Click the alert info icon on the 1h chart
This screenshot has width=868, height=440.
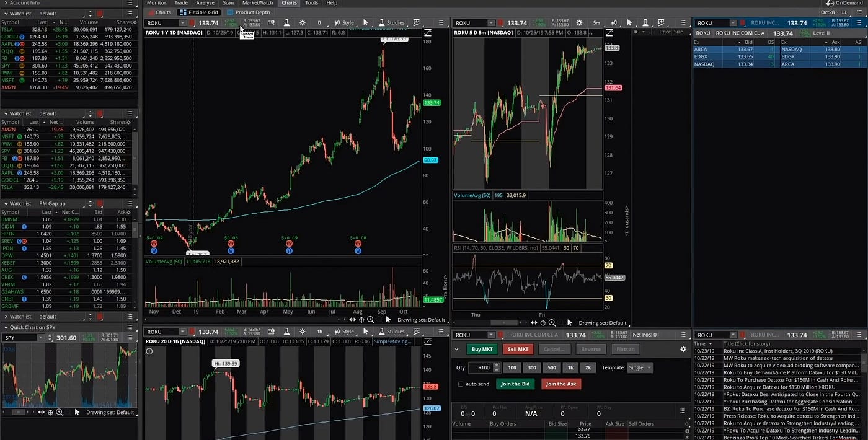(x=149, y=351)
